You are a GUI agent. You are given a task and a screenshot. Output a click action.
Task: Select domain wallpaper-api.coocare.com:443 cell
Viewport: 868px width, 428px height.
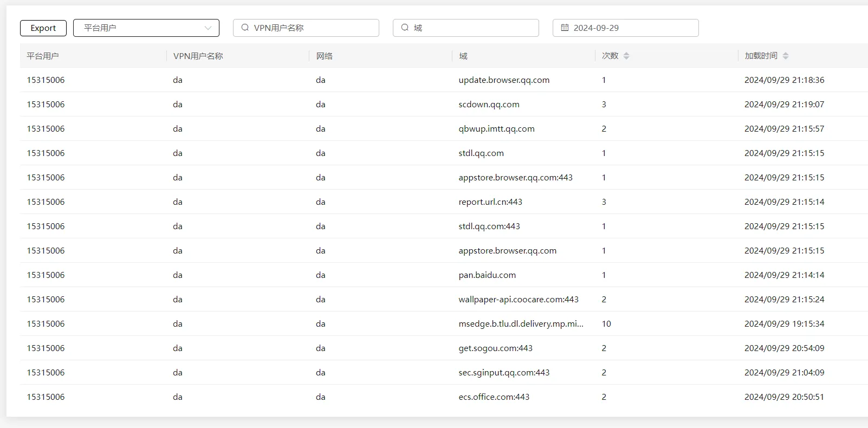(x=519, y=300)
